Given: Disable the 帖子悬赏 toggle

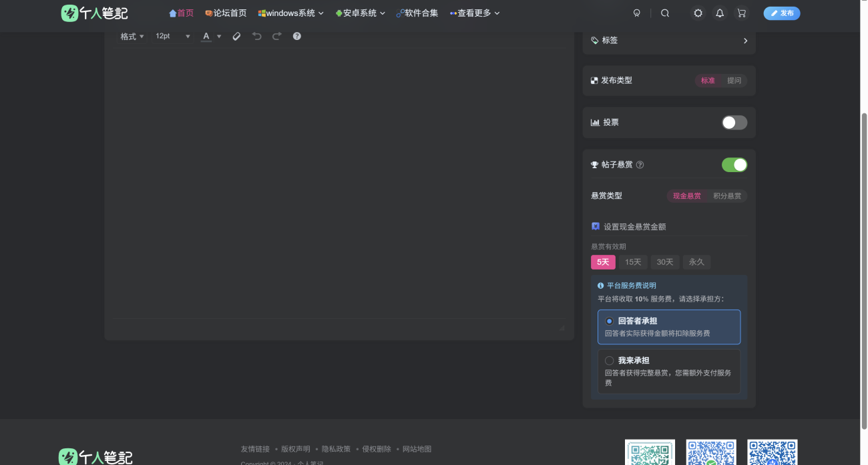Looking at the screenshot, I should click(734, 165).
